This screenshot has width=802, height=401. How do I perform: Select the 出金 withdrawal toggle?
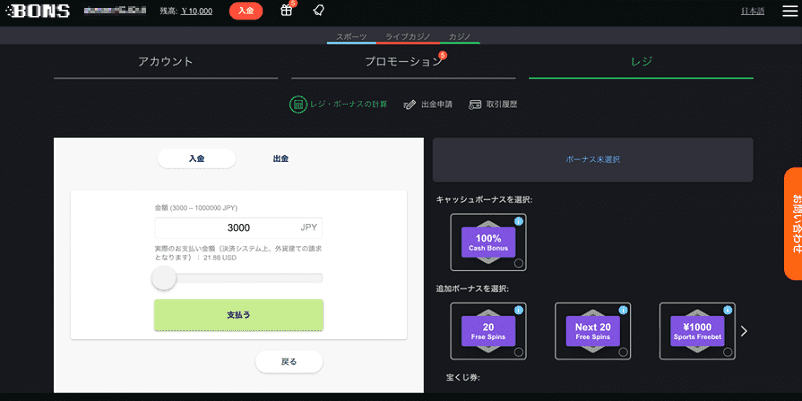pos(280,159)
